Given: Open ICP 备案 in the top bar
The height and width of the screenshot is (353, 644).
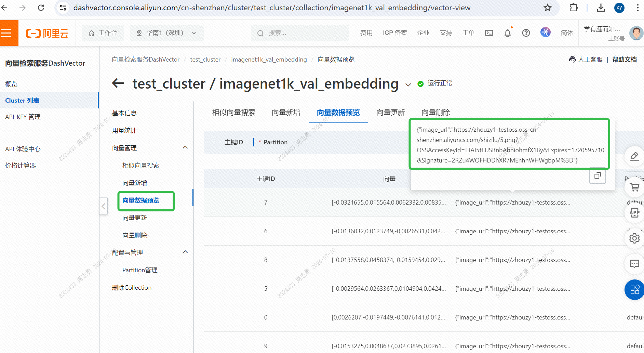Looking at the screenshot, I should (395, 33).
